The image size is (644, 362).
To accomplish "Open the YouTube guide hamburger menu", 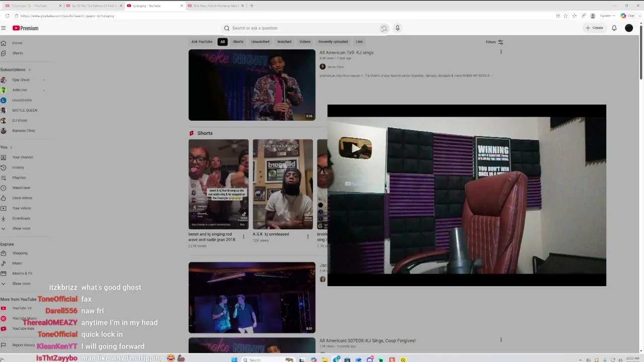I will [4, 28].
